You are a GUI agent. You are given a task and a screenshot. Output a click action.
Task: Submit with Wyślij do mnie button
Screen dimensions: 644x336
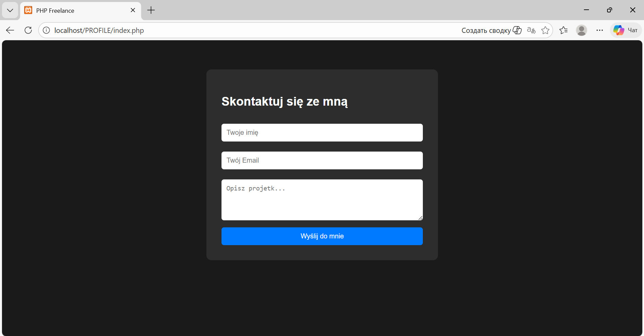click(x=322, y=236)
